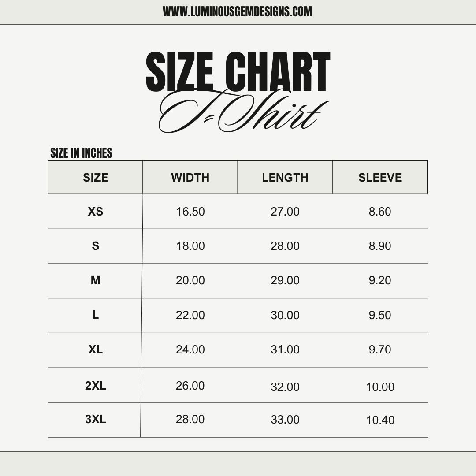Click the www.luminousgemdesigns.com website URL
476x476 pixels.
coord(238,11)
